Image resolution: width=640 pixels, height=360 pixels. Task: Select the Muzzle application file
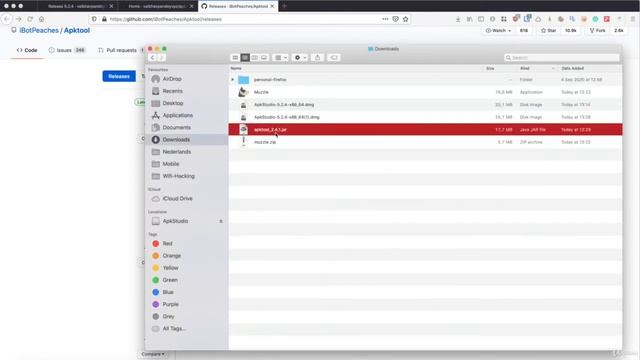[x=425, y=92]
